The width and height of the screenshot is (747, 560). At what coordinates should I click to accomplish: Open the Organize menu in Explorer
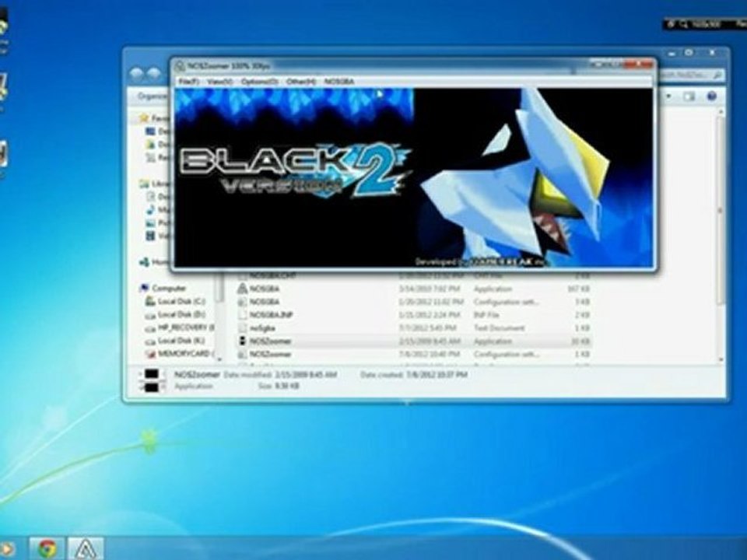point(152,96)
